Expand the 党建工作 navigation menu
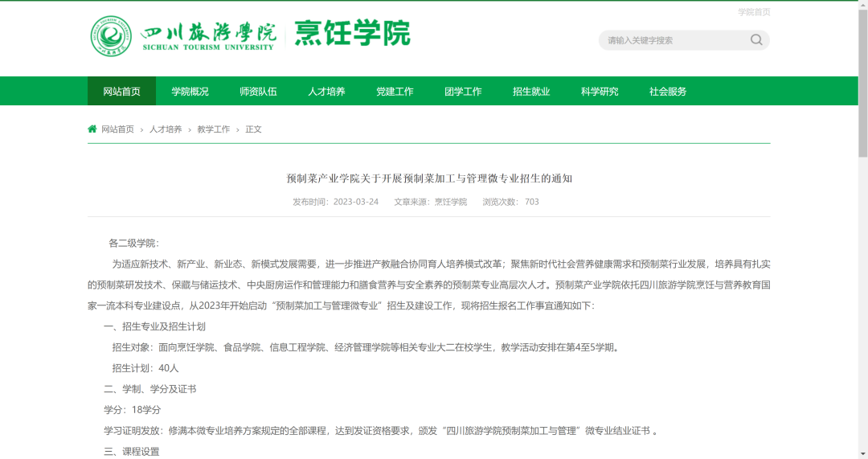 (x=395, y=92)
